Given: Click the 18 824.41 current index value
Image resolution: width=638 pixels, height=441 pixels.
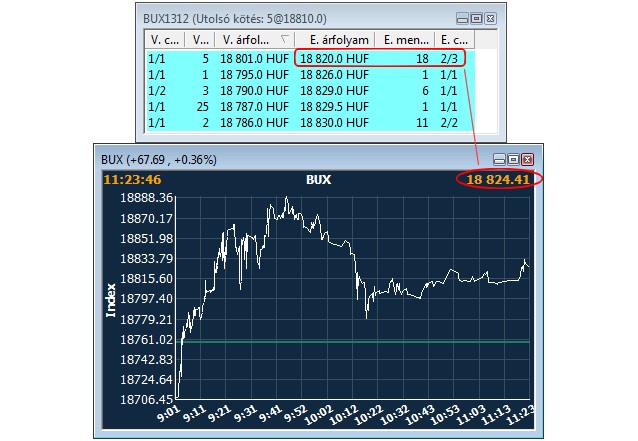Looking at the screenshot, I should pos(498,179).
